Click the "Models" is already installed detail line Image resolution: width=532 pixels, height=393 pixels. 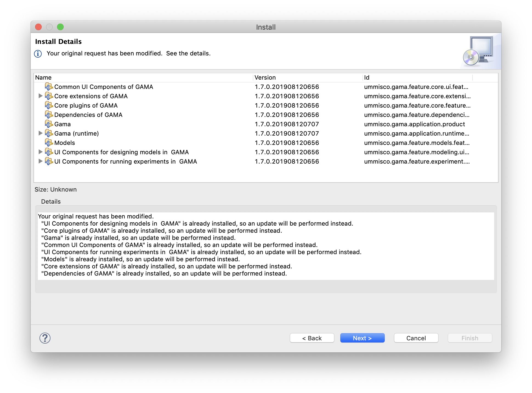(x=140, y=259)
